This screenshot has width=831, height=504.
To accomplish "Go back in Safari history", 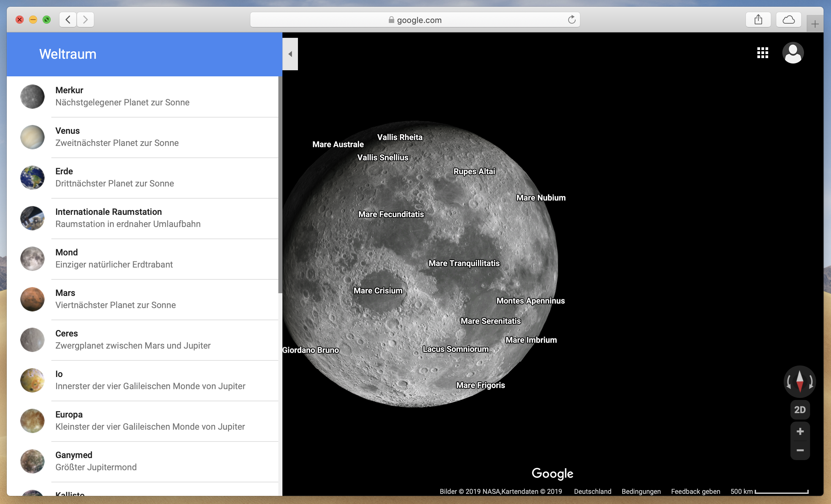I will [68, 20].
